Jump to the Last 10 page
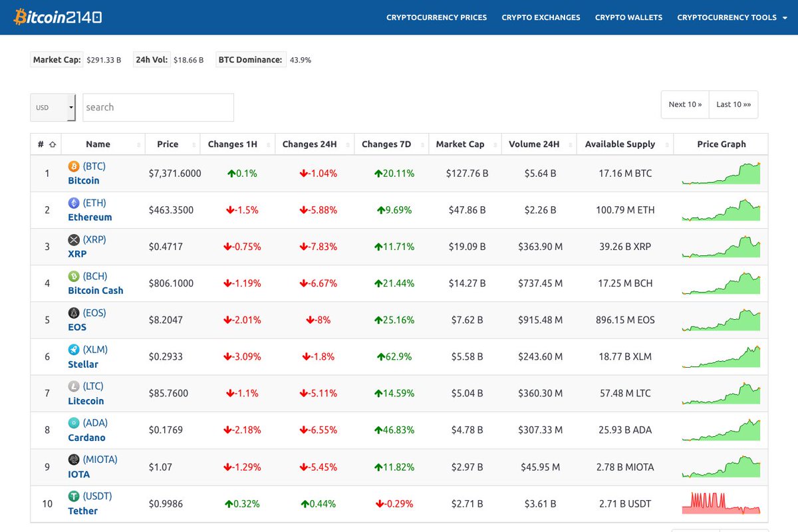798x532 pixels. [x=733, y=104]
